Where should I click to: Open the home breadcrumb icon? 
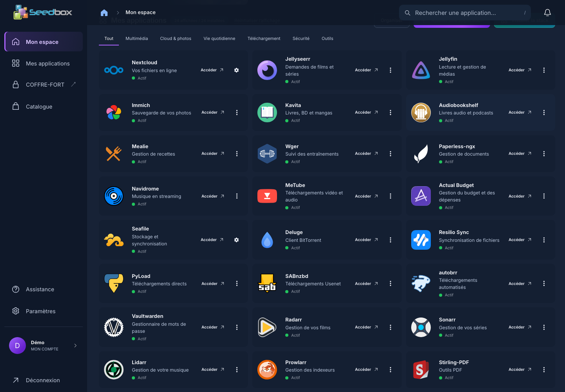point(104,13)
